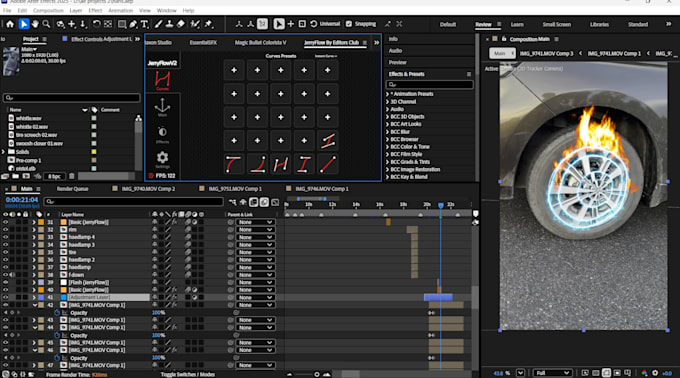The width and height of the screenshot is (680, 378).
Task: Switch to Libraries workspace
Action: 599,24
